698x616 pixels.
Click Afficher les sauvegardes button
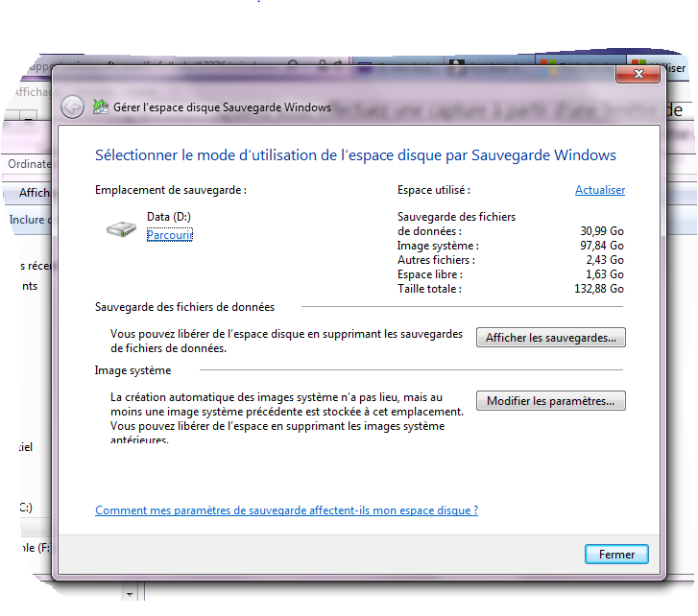[x=551, y=338]
